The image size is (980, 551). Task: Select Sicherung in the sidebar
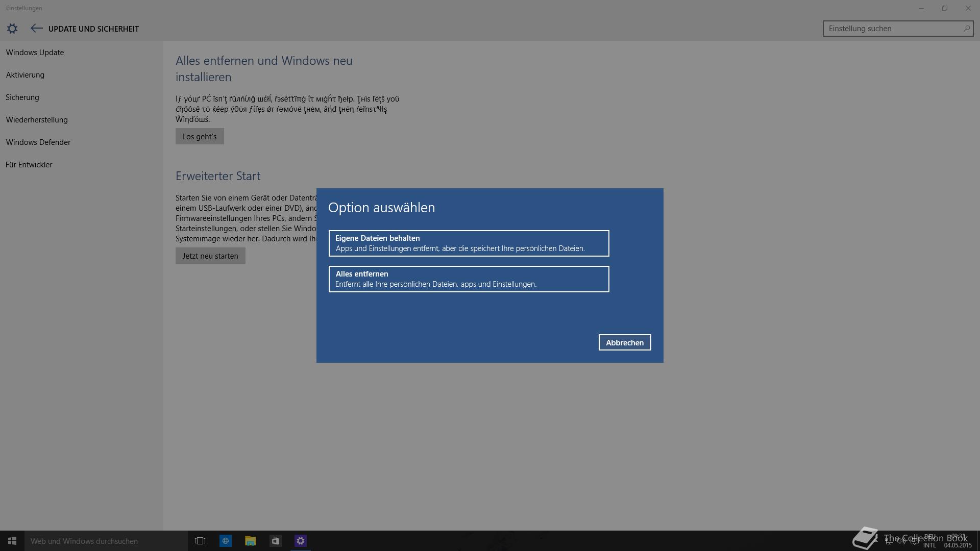click(x=22, y=97)
